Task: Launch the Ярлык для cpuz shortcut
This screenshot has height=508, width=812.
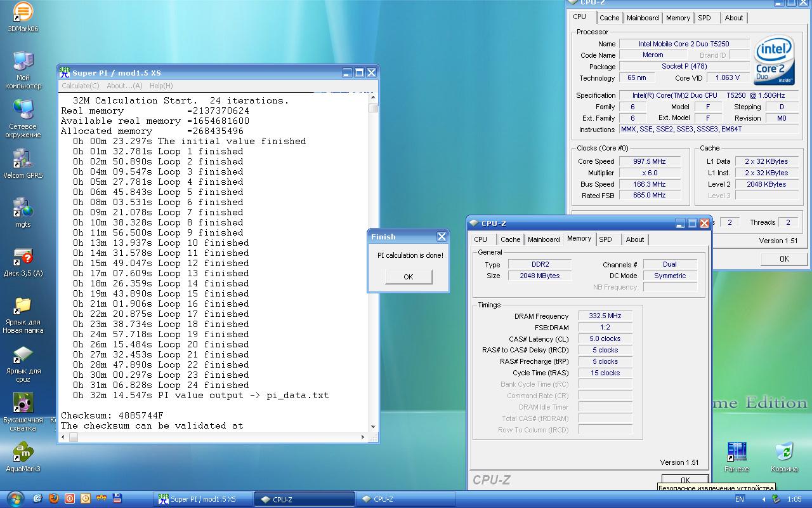Action: coord(23,364)
